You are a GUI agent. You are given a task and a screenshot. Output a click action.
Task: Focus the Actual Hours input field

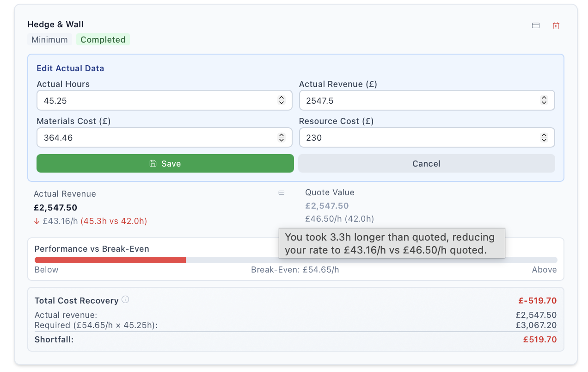[139, 100]
